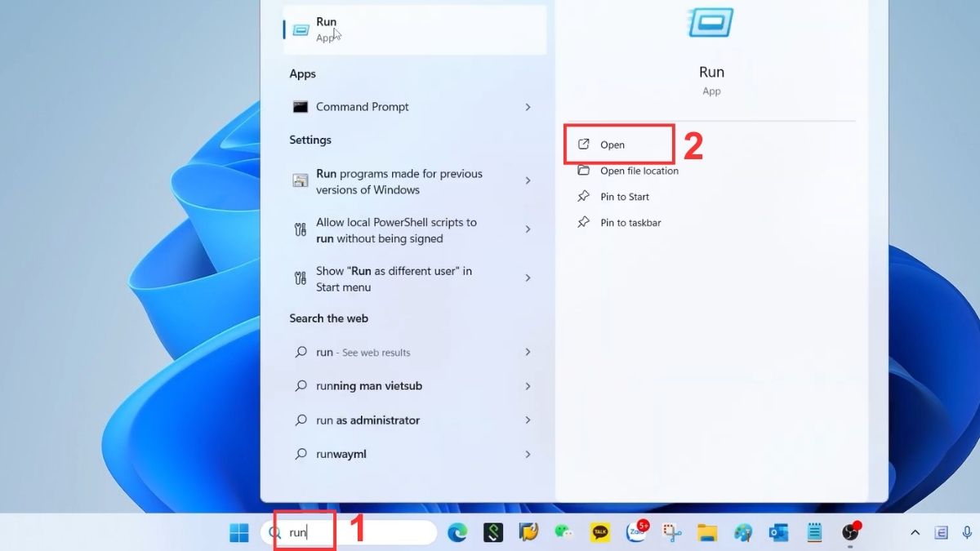Click the folder icon beside Open file location
This screenshot has width=980, height=551.
click(583, 171)
